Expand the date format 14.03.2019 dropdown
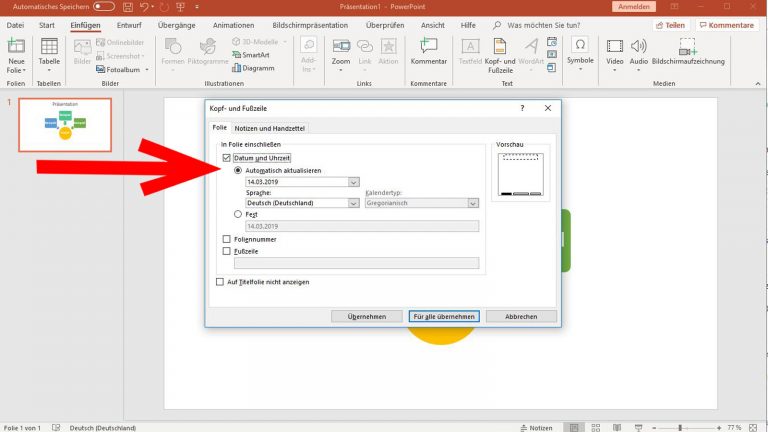The width and height of the screenshot is (768, 432). pos(354,183)
